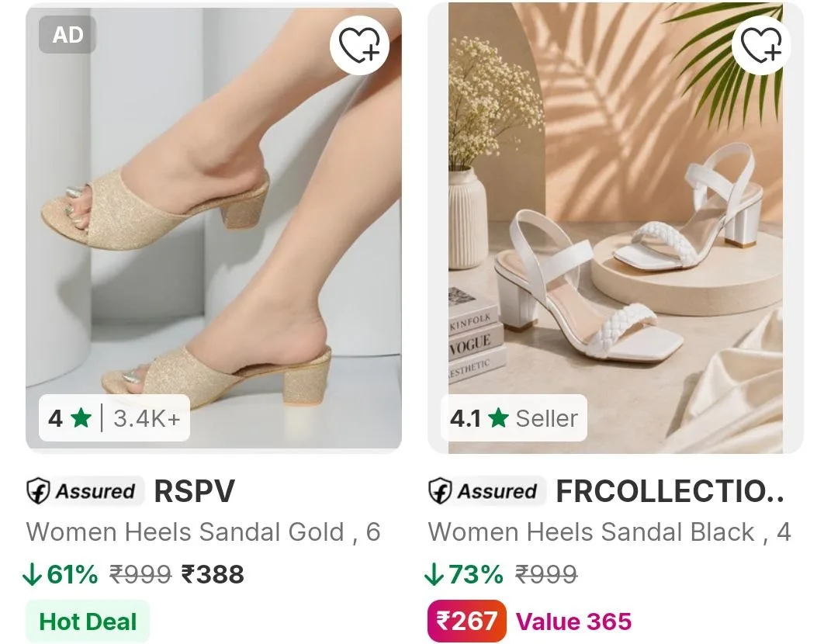This screenshot has height=644, width=824.
Task: Click the 3.4K+ ratings count
Action: [x=147, y=418]
